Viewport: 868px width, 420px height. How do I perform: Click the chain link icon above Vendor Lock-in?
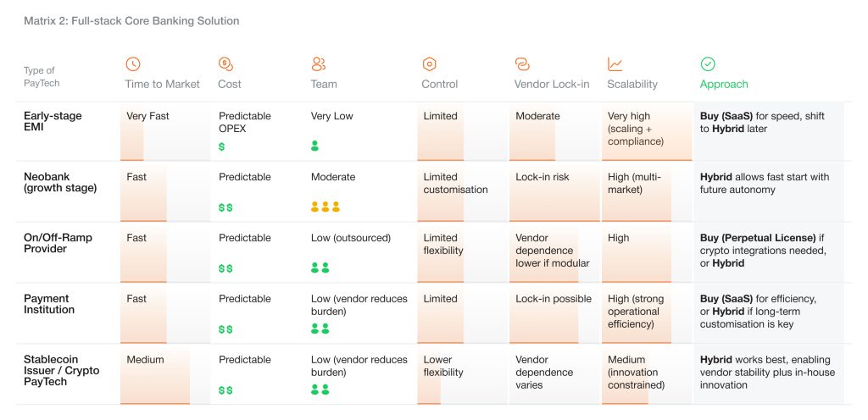click(x=522, y=64)
